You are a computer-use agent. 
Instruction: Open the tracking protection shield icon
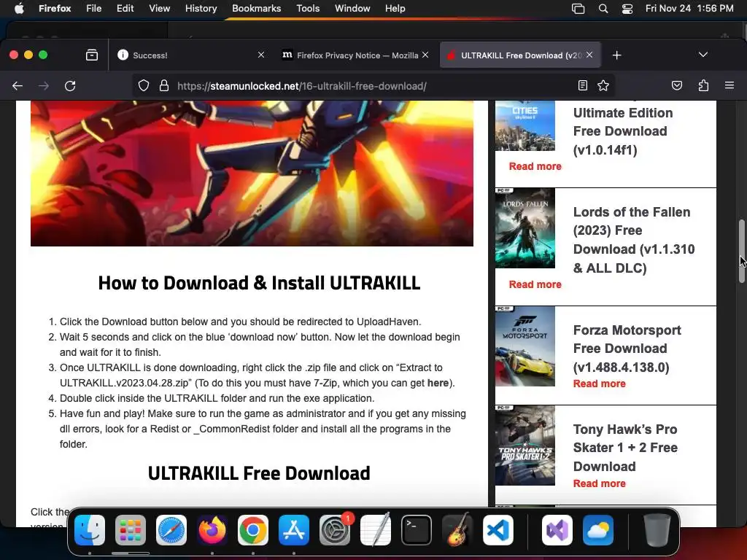point(144,86)
